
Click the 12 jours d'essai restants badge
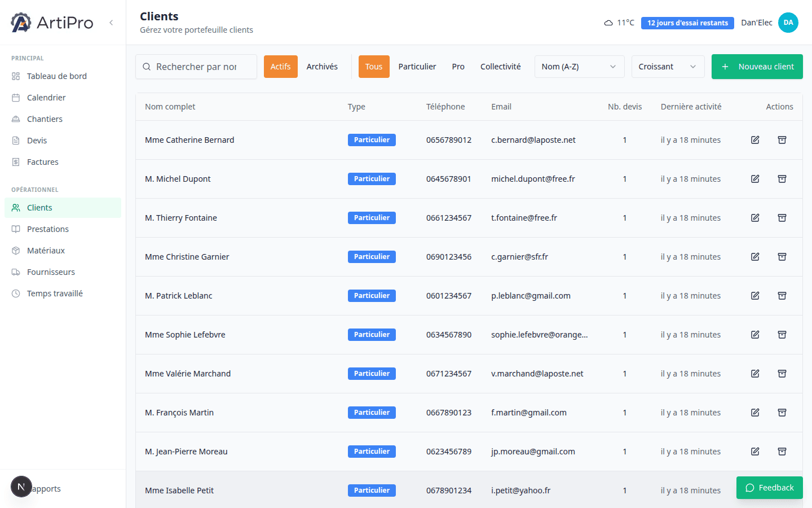(687, 23)
